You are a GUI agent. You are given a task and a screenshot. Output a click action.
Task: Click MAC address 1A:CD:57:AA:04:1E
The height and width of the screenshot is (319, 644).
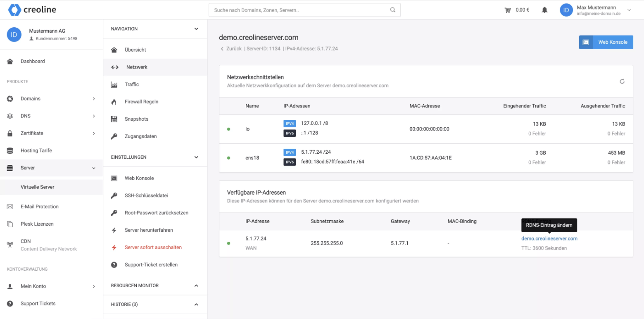click(x=430, y=158)
